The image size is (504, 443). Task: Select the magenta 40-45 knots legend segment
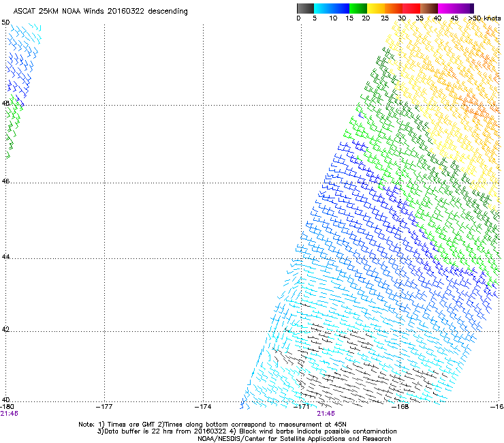(x=446, y=8)
